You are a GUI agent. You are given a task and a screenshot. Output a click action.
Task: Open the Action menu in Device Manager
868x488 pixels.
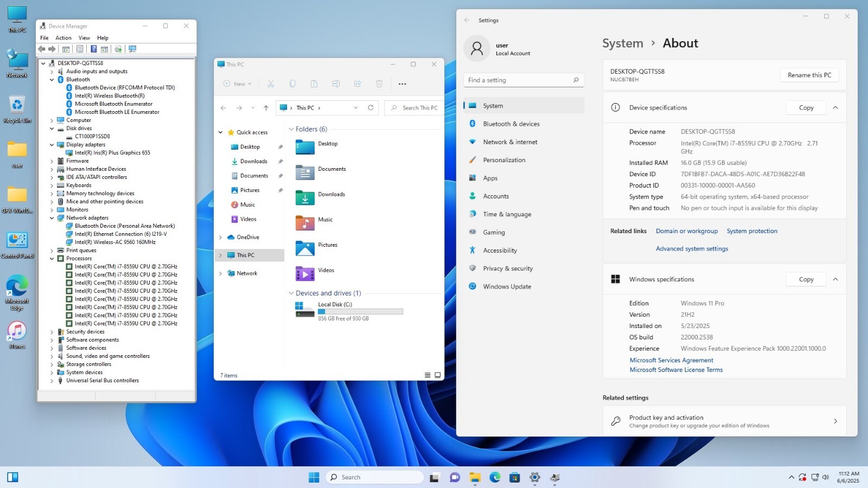pos(63,38)
